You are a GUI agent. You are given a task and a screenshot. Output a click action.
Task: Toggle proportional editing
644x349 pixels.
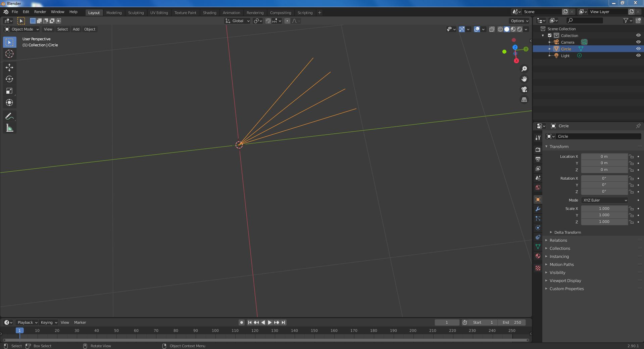[287, 21]
